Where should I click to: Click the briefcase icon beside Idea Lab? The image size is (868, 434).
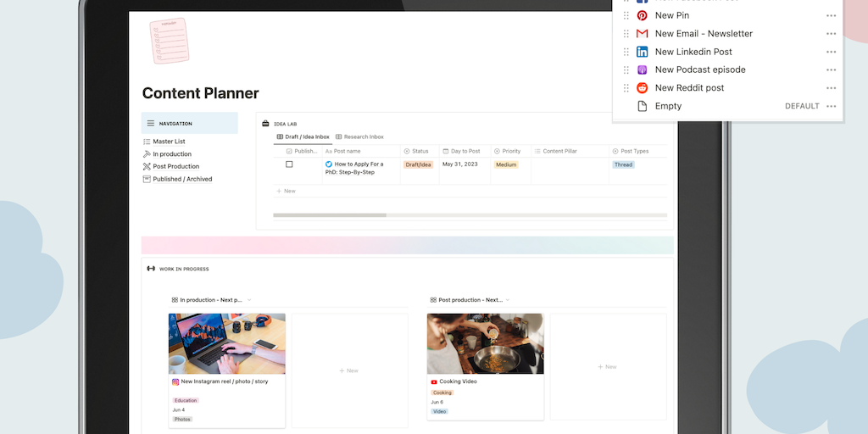tap(265, 124)
